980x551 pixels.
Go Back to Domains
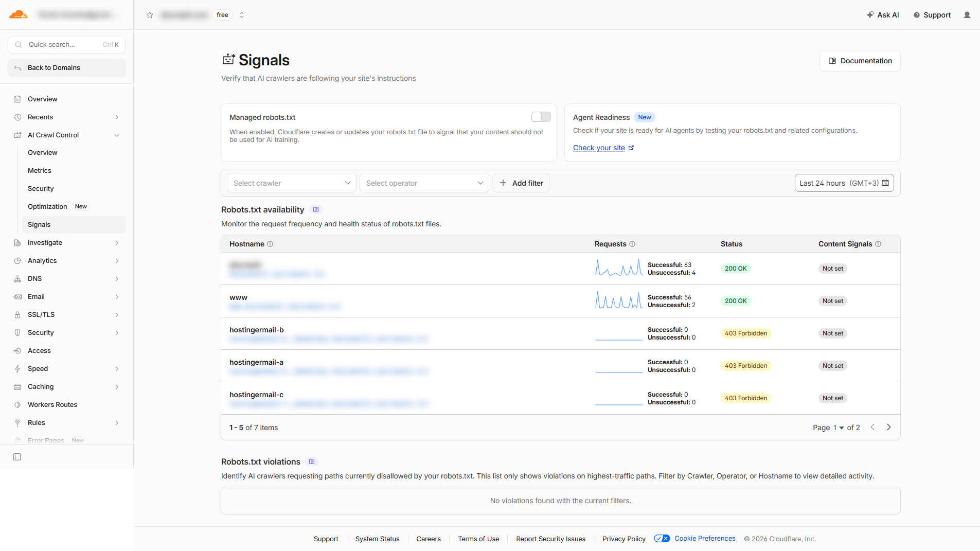pos(67,68)
